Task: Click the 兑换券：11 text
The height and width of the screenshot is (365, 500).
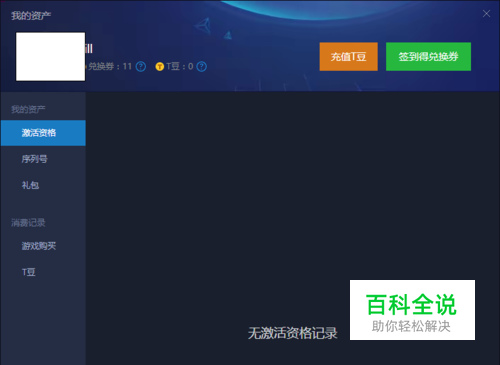Action: pyautogui.click(x=110, y=67)
